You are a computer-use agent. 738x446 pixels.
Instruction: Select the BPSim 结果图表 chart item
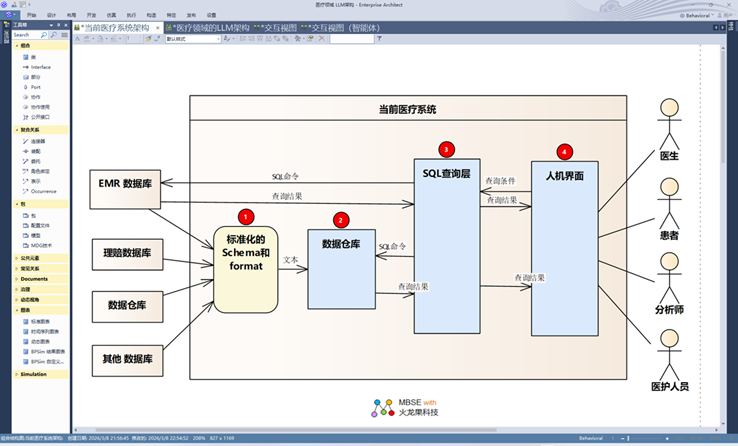coord(46,351)
